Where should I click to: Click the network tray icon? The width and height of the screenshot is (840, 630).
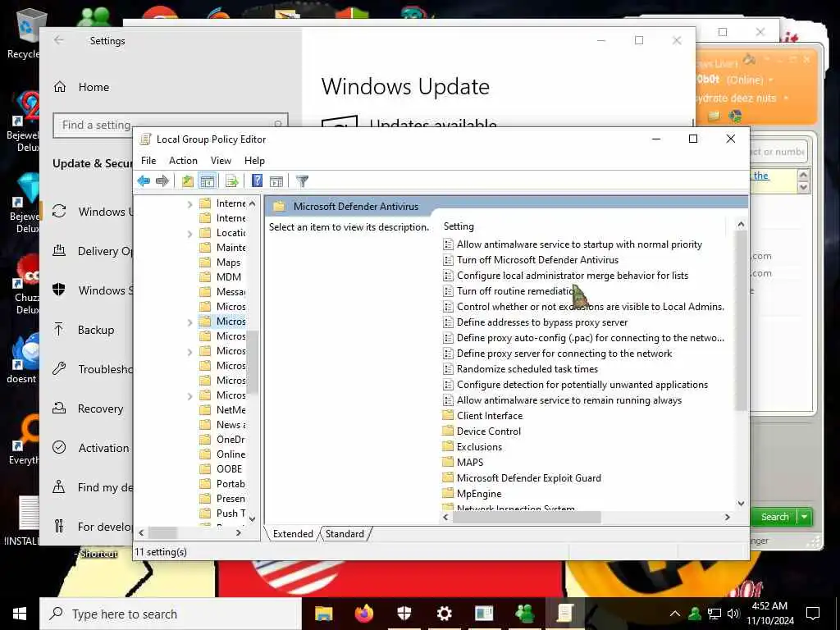click(x=714, y=614)
